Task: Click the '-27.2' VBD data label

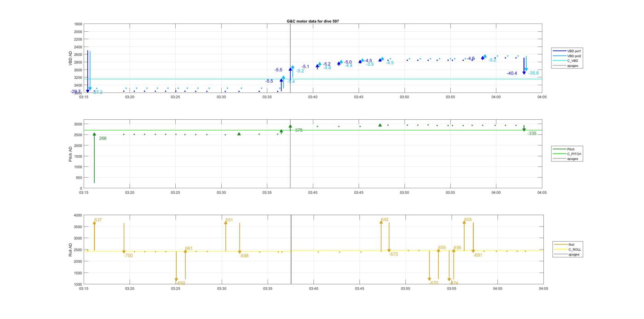Action: click(x=98, y=92)
